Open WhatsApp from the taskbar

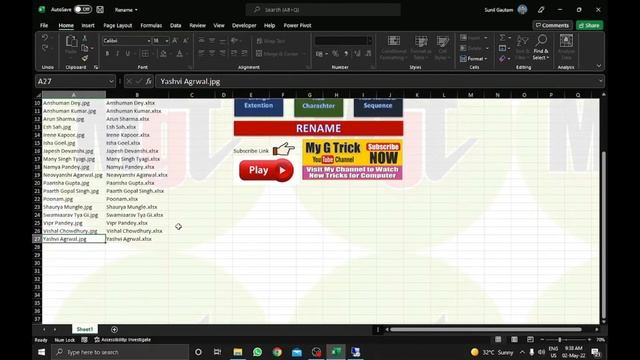coord(258,352)
